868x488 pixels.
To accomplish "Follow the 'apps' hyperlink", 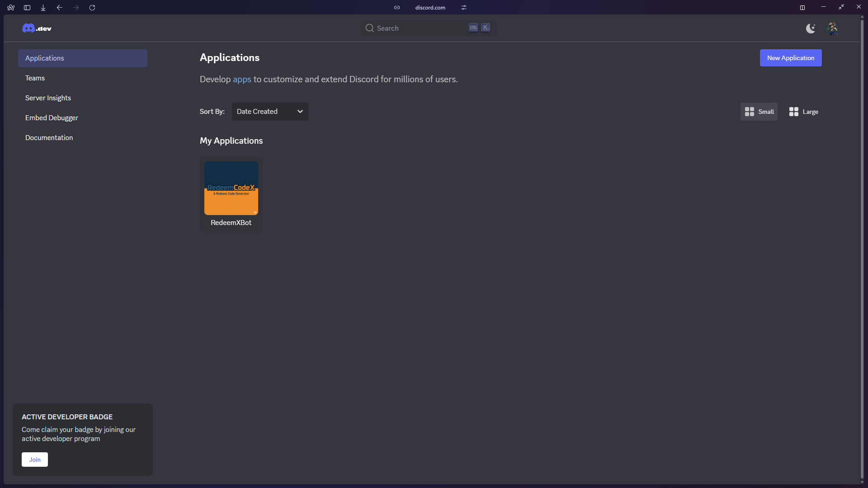I will pyautogui.click(x=242, y=80).
